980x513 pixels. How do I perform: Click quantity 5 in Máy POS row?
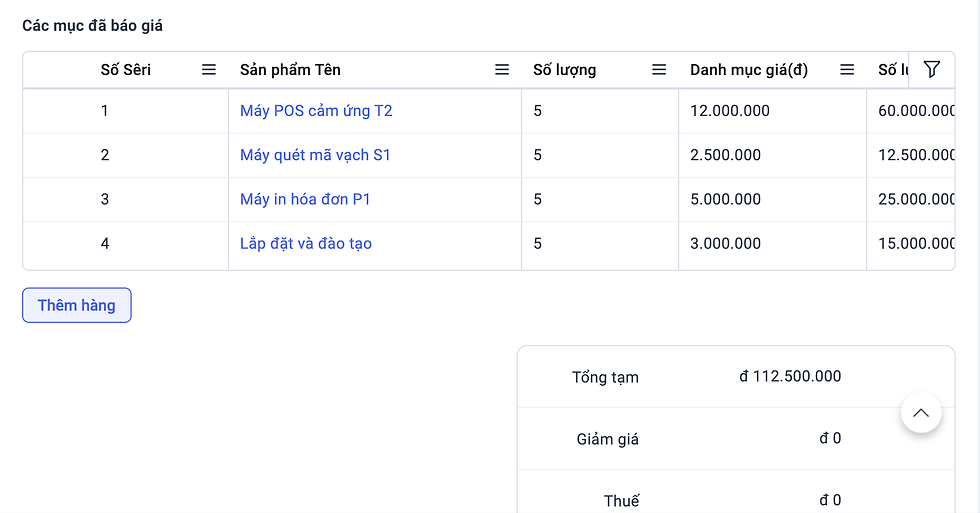click(x=600, y=111)
